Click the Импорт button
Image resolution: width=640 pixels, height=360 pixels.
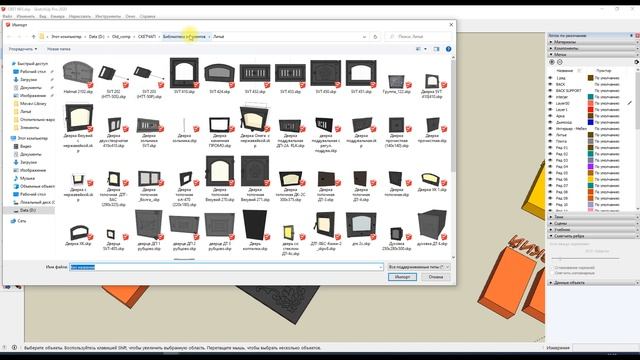click(x=402, y=277)
